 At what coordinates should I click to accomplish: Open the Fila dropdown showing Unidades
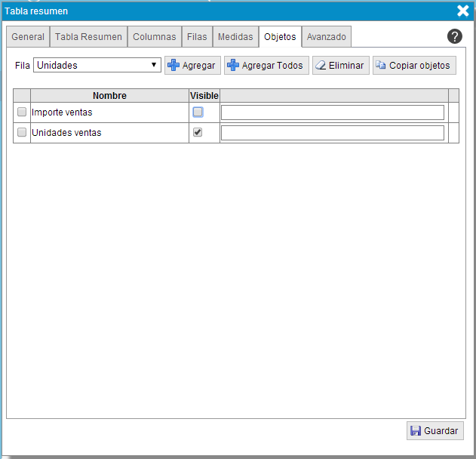[x=97, y=66]
